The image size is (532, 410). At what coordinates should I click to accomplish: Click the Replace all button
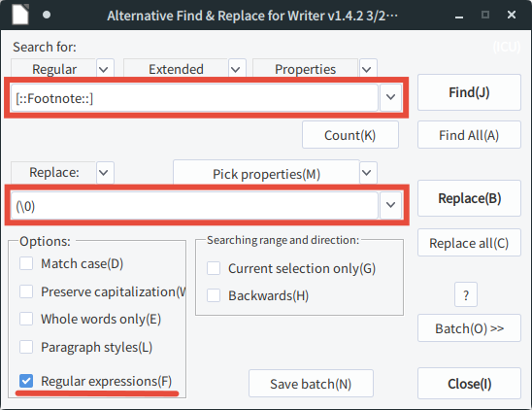point(469,243)
